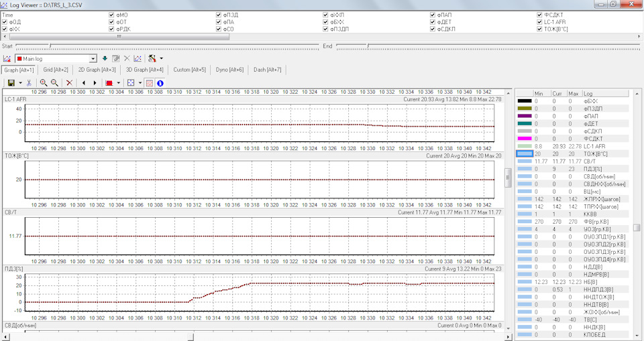
Task: Switch to the Custom [Alt+5] tab
Action: 189,70
